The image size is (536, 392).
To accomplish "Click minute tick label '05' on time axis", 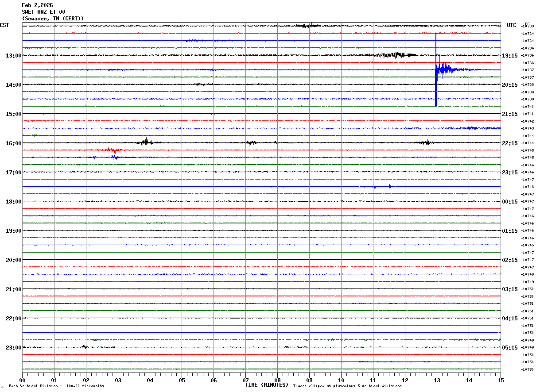I will pos(182,380).
